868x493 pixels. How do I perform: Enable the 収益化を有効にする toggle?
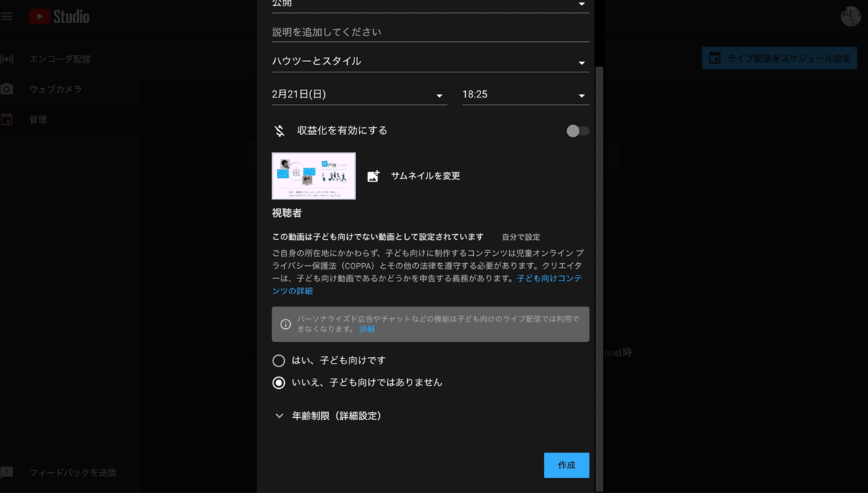coord(576,130)
